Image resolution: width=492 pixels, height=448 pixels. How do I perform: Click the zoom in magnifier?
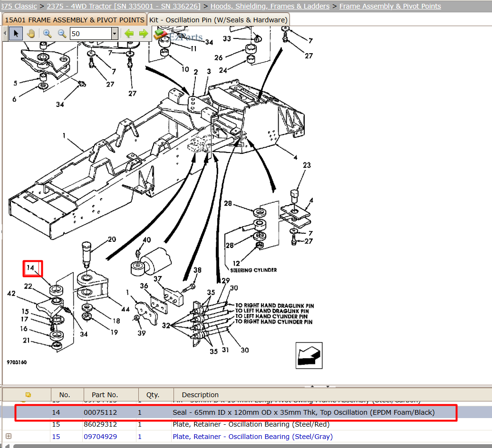click(48, 34)
